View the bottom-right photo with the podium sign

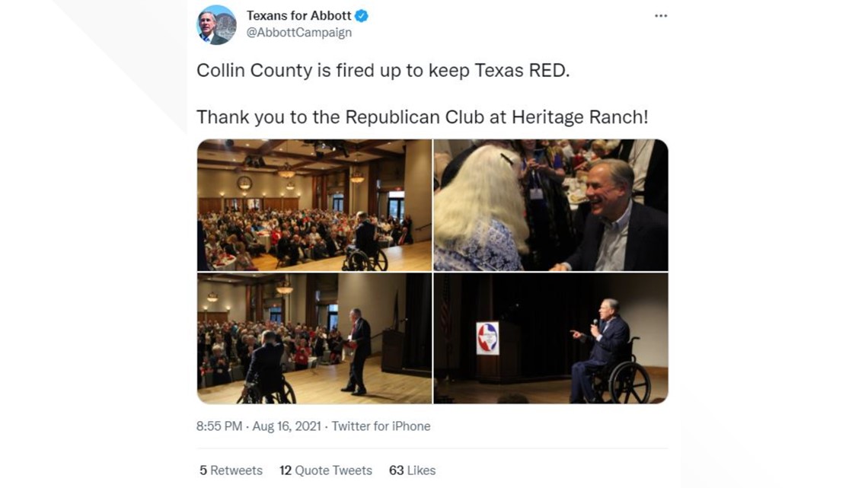(550, 338)
